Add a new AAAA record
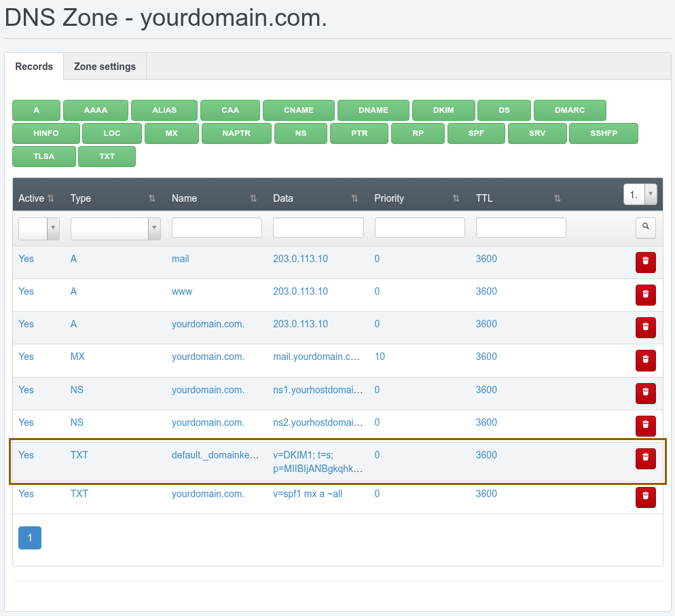Screen dimensions: 675x616 (96, 110)
